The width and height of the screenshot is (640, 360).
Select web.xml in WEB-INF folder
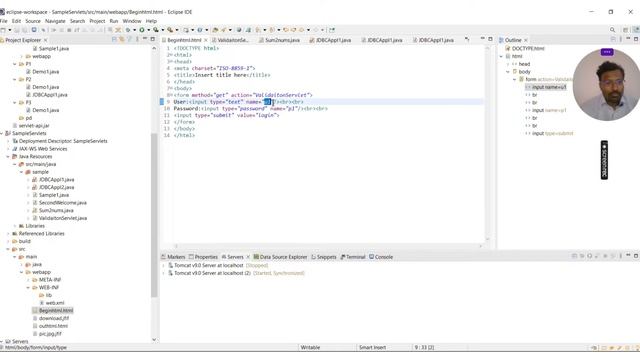coord(55,303)
